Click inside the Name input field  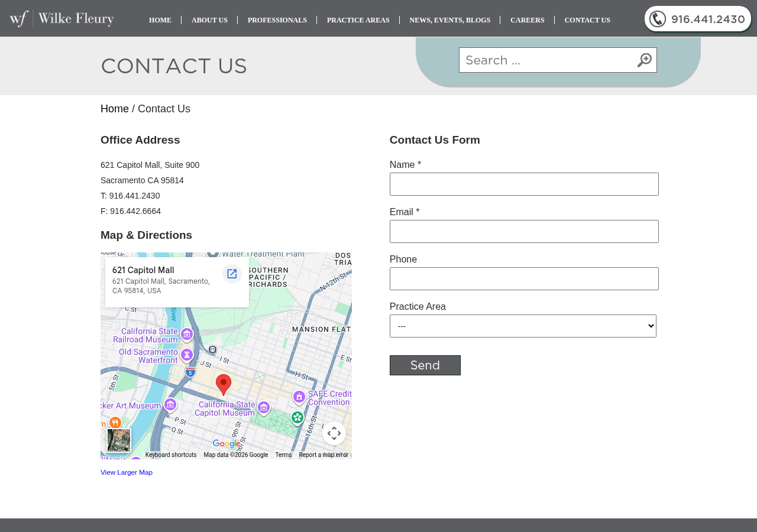(524, 183)
